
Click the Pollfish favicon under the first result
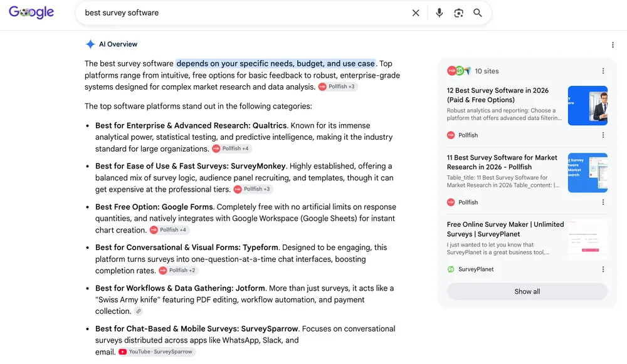(451, 135)
